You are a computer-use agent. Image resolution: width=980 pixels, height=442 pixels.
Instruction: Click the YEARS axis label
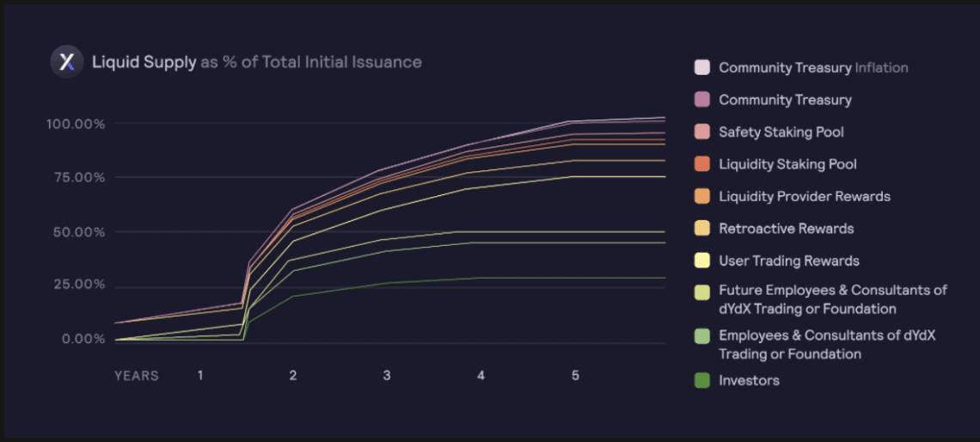click(x=137, y=376)
